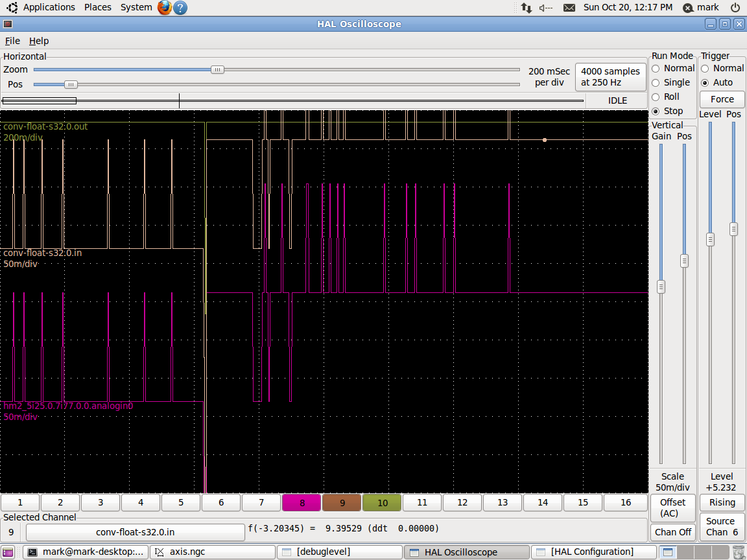Click the 4000 samples at 250 Hz button
Viewport: 747px width, 560px height.
coord(610,76)
